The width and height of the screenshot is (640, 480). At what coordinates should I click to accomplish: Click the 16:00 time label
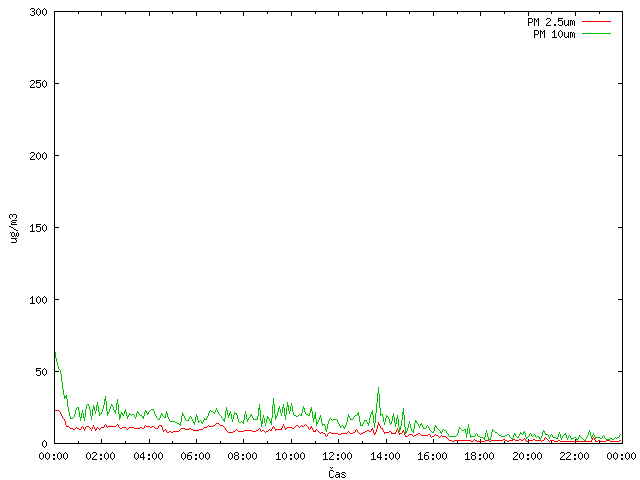pos(432,456)
